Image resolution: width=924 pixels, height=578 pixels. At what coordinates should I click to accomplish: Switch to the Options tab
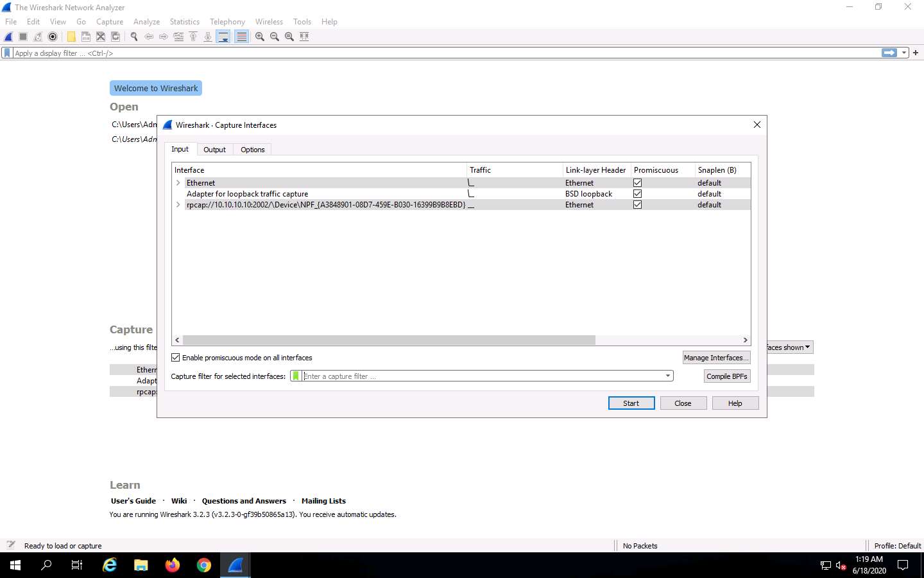(x=252, y=150)
